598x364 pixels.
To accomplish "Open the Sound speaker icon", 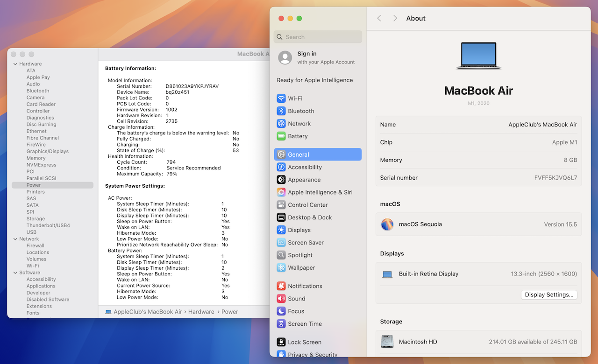I will point(281,299).
